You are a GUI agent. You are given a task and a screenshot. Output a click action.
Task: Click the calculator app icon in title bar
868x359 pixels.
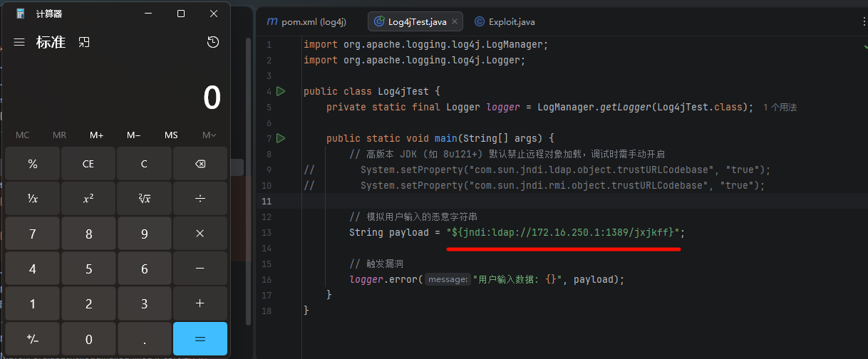(21, 14)
